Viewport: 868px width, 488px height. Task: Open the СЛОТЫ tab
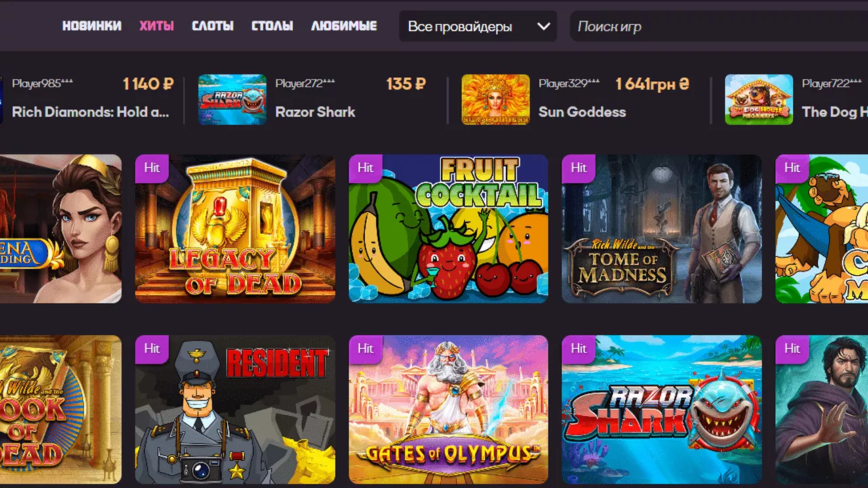[213, 26]
